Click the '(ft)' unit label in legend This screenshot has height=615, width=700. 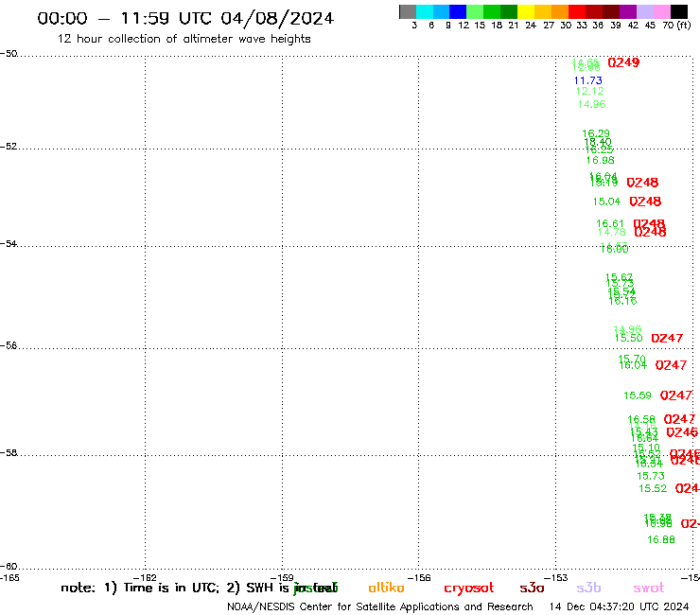[x=684, y=26]
